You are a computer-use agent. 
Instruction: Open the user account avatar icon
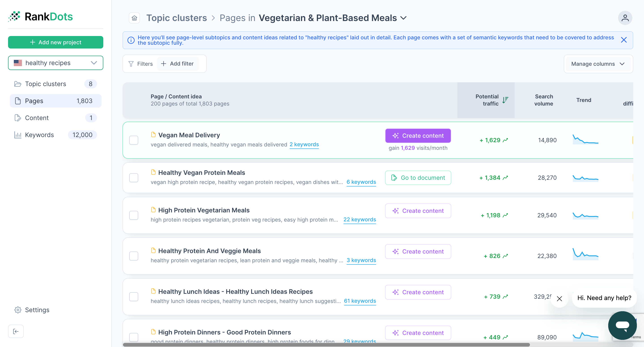625,18
